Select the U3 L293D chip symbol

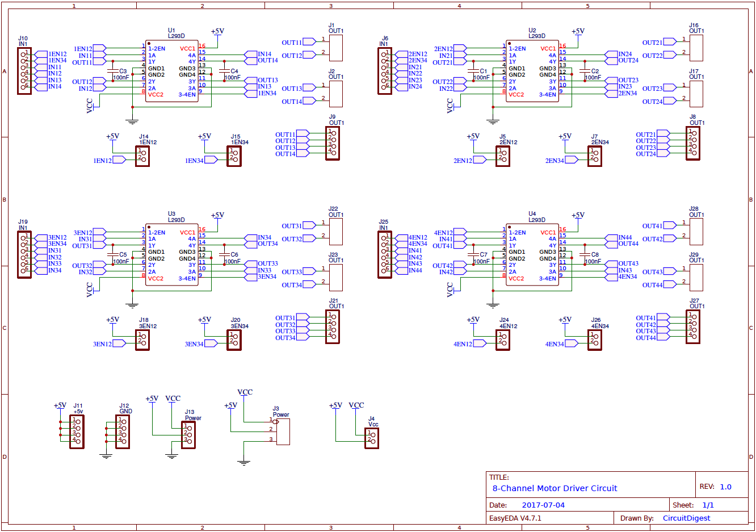click(172, 255)
